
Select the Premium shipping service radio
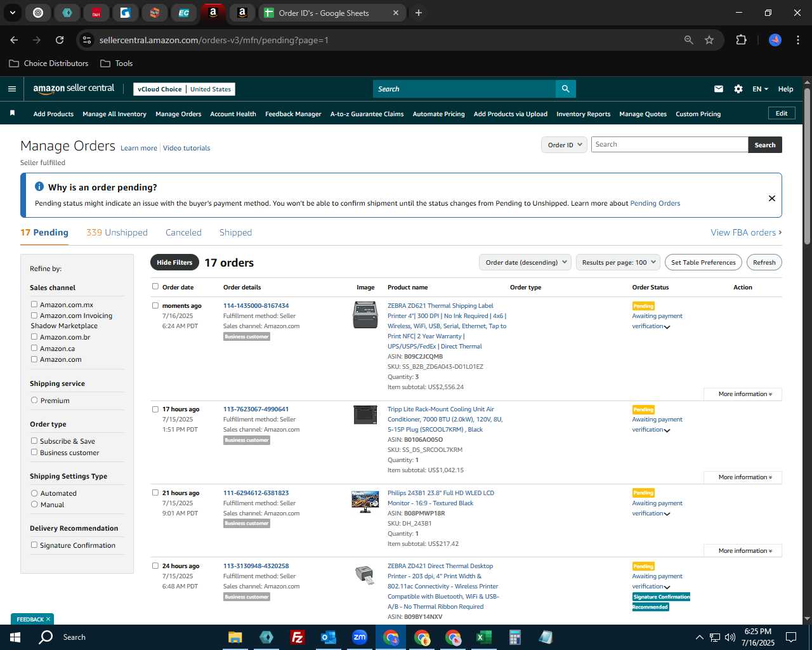click(34, 400)
